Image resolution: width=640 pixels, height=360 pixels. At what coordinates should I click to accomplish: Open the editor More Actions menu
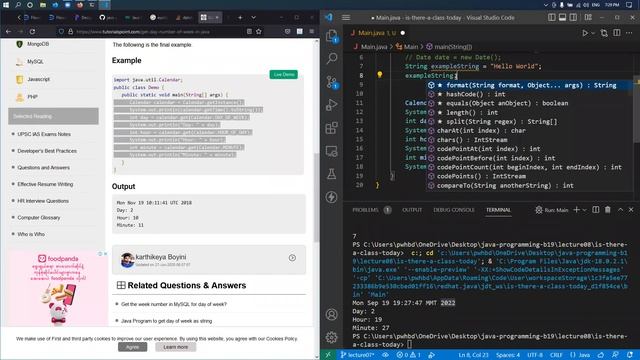click(x=629, y=33)
